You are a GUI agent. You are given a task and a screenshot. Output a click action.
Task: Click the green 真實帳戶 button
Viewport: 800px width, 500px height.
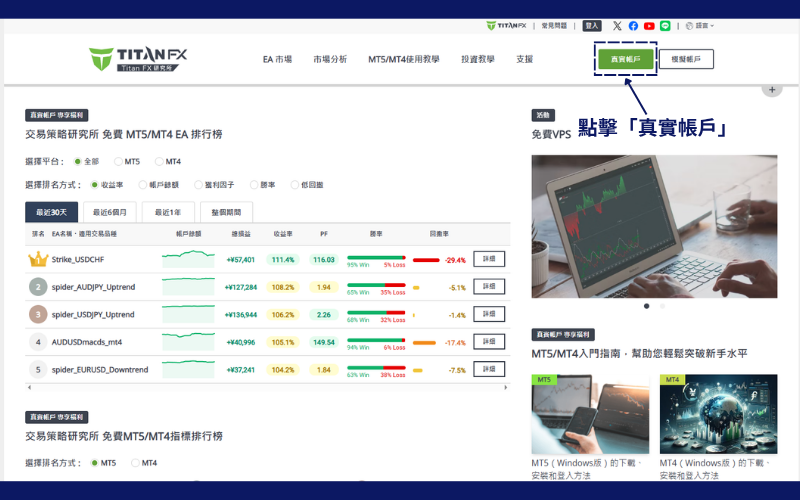(625, 60)
